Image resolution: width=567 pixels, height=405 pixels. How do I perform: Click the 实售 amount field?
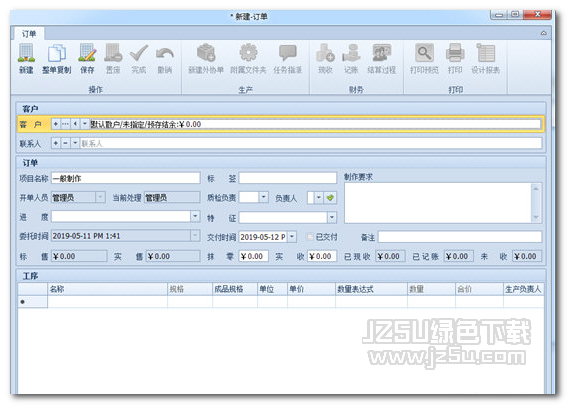[173, 256]
